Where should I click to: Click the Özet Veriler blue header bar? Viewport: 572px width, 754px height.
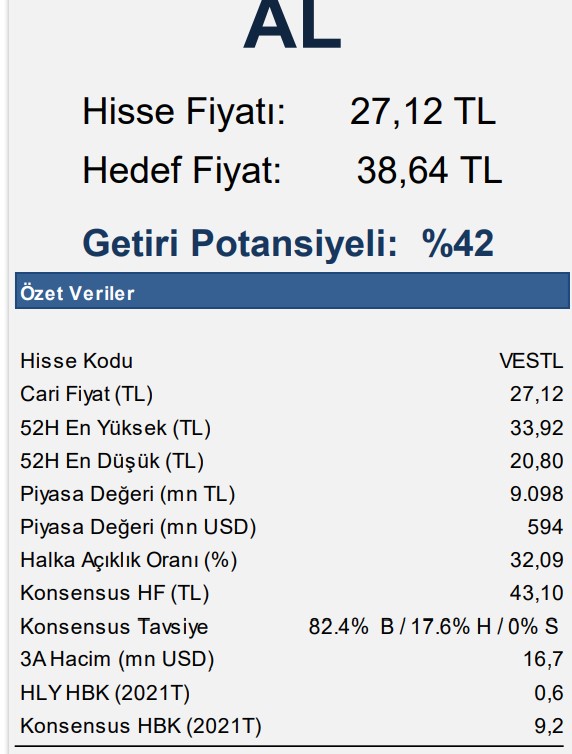(292, 291)
